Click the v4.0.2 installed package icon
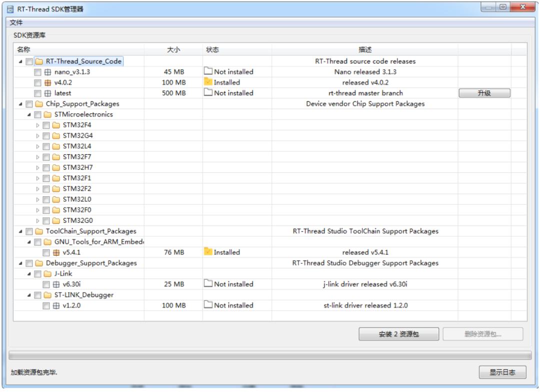Image resolution: width=540 pixels, height=392 pixels. [47, 83]
